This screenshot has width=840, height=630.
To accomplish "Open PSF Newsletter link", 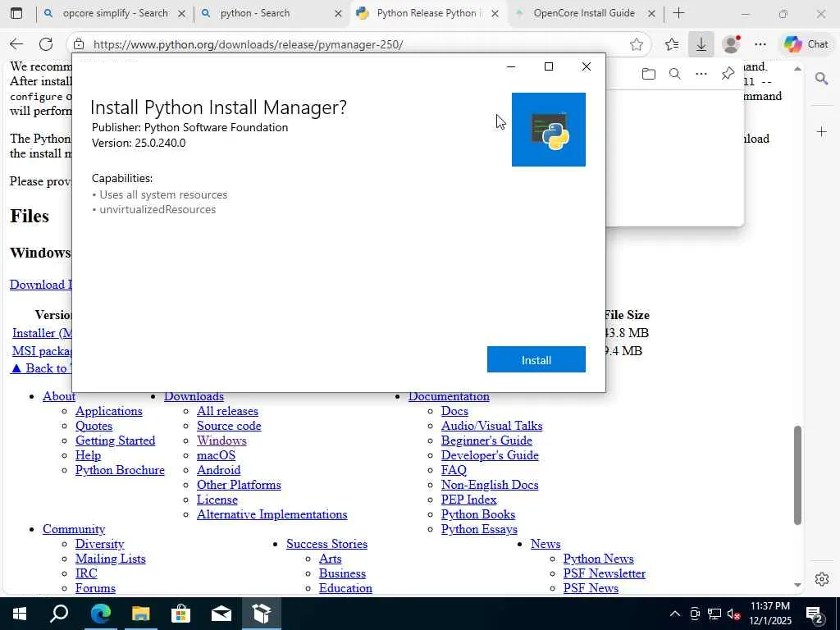I will tap(605, 573).
